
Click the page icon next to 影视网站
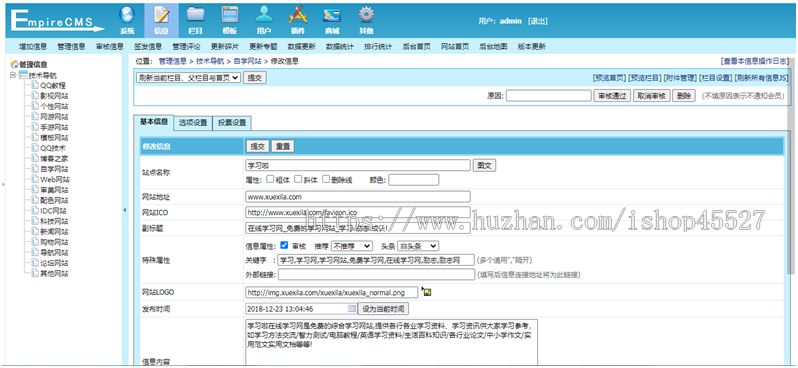pos(35,96)
